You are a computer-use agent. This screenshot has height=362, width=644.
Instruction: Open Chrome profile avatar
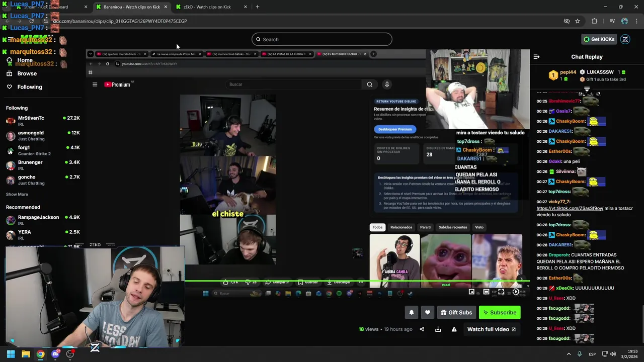[x=624, y=21]
